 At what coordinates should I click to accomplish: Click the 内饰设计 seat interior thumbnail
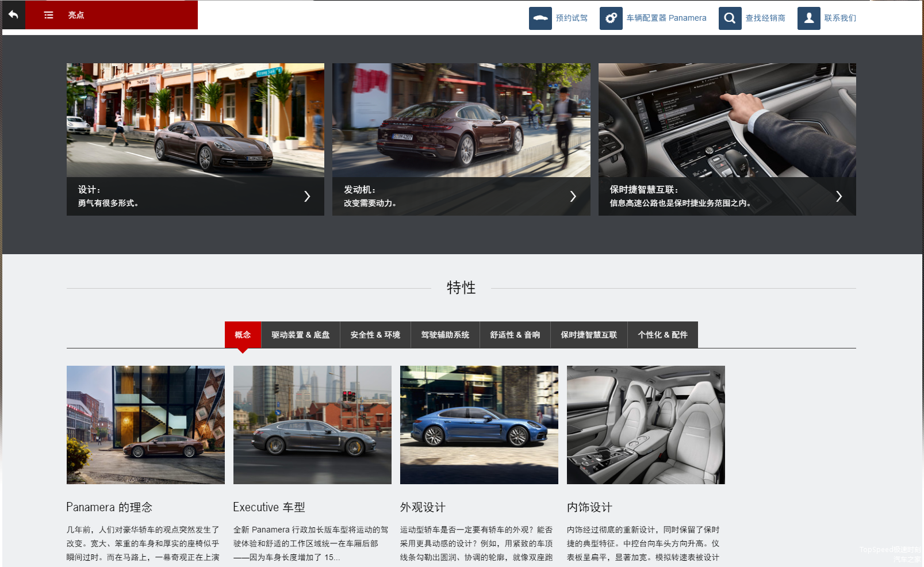(646, 425)
